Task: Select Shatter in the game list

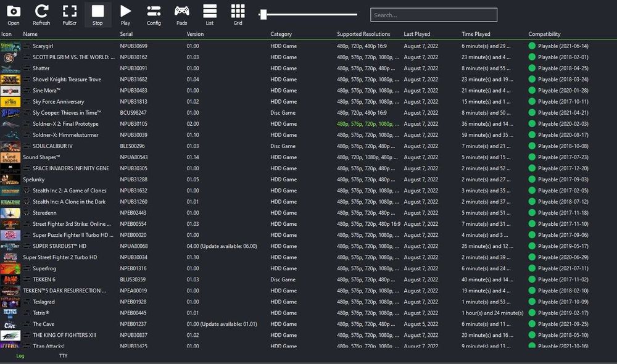Action: pos(41,68)
